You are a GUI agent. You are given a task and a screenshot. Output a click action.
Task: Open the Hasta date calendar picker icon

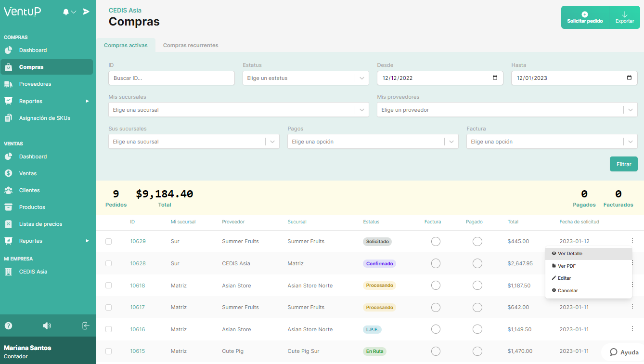pos(629,78)
